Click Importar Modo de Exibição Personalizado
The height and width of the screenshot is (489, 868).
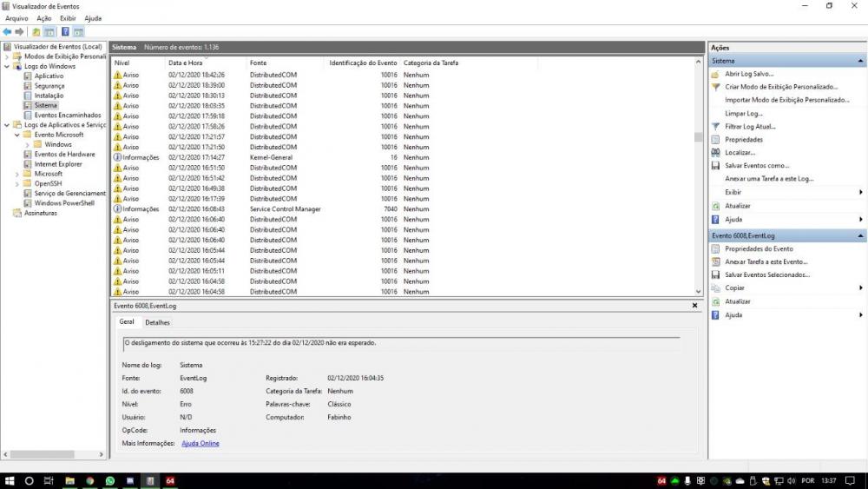(786, 100)
